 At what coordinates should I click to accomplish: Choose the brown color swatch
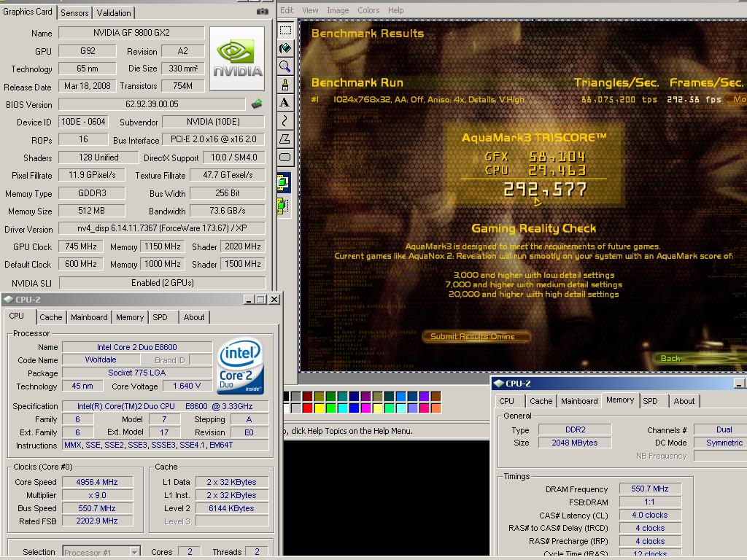click(436, 396)
